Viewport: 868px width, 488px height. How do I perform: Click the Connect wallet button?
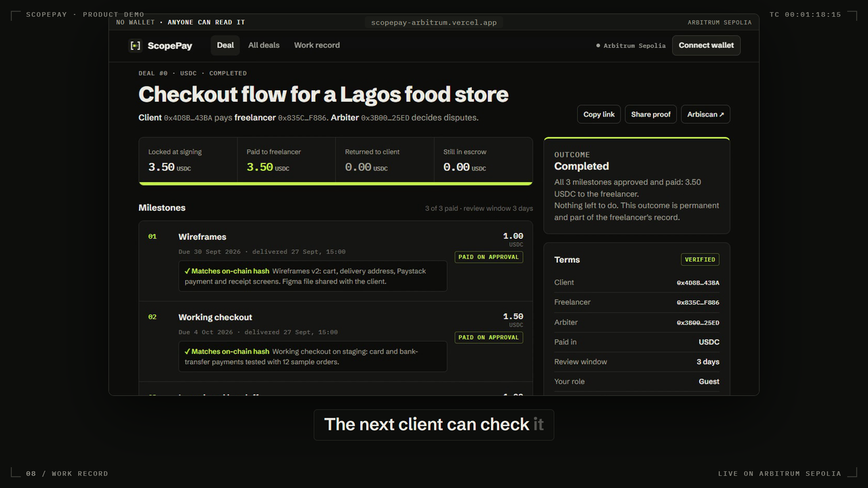[x=706, y=45]
